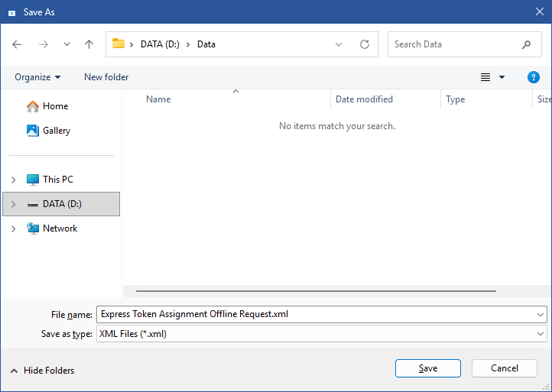This screenshot has width=552, height=392.
Task: Click the horizontal scrollbar in file list
Action: [x=316, y=291]
